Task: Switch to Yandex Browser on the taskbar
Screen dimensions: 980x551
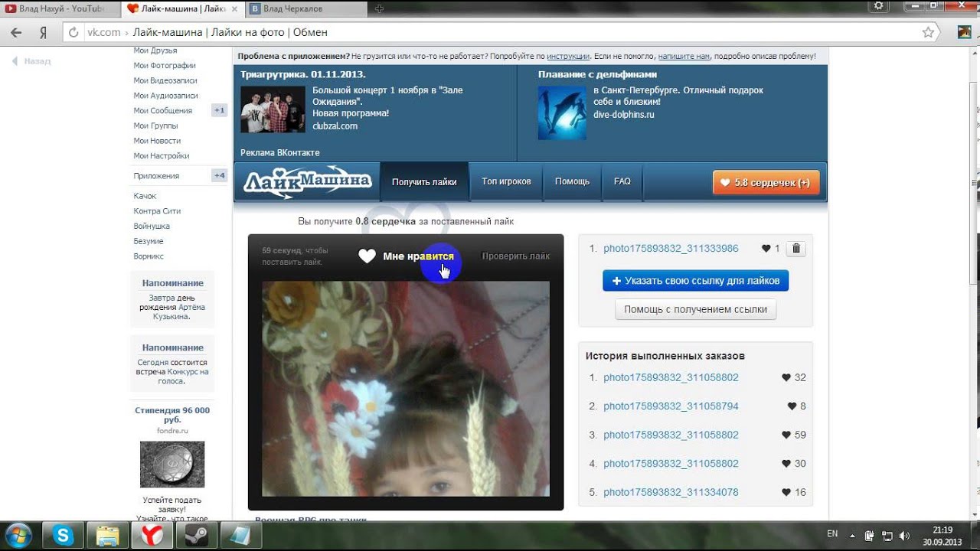Action: (152, 536)
